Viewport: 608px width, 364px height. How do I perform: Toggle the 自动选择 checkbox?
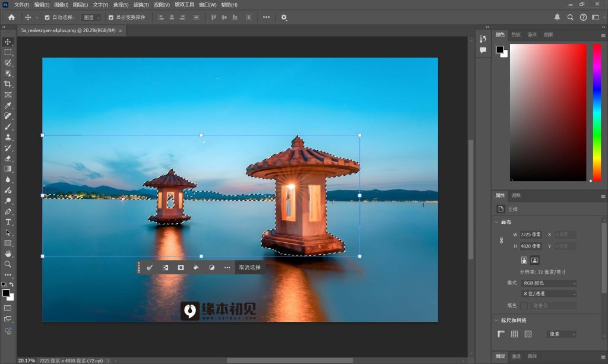click(47, 17)
